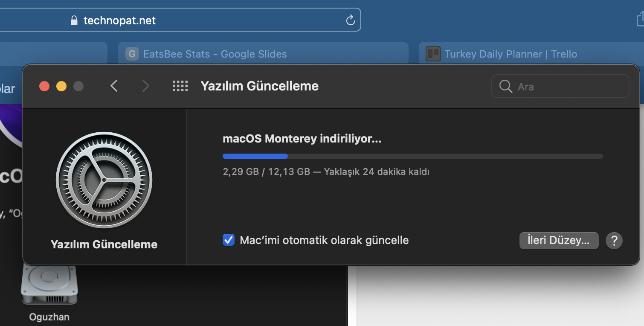Open İleri Düzey advanced options
Screen dimensions: 644x326
tap(559, 241)
